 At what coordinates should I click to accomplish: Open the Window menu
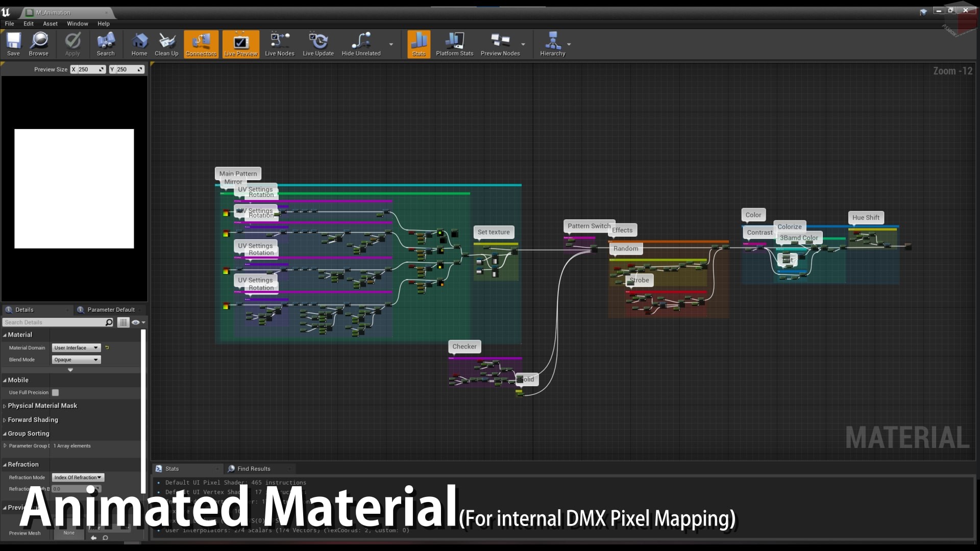[x=78, y=23]
